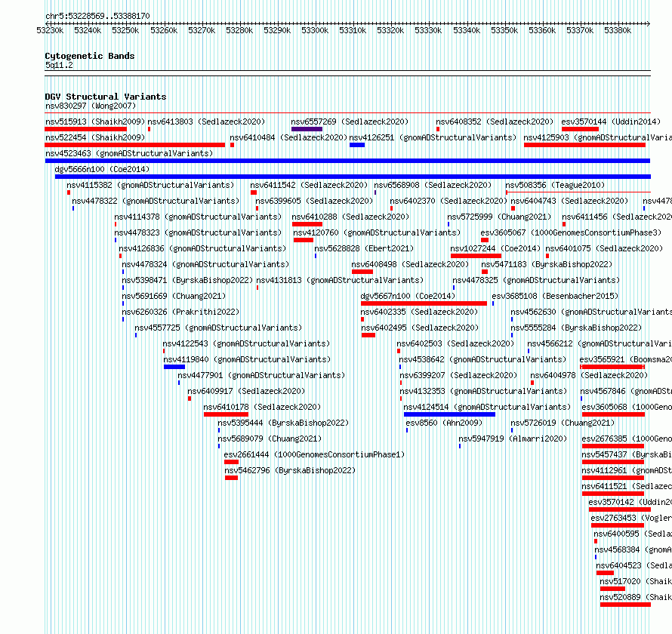
Task: Click the red bar under nsv6410178
Action: pos(226,414)
